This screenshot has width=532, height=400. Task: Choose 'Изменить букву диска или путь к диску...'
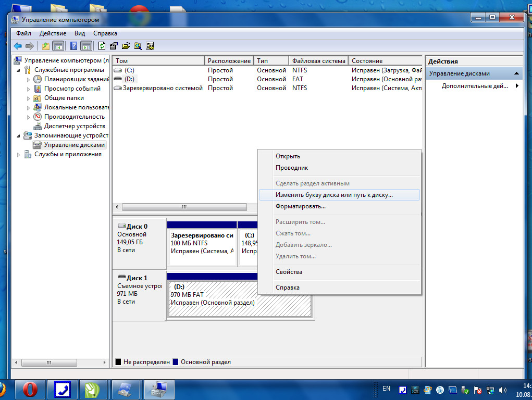pos(334,195)
